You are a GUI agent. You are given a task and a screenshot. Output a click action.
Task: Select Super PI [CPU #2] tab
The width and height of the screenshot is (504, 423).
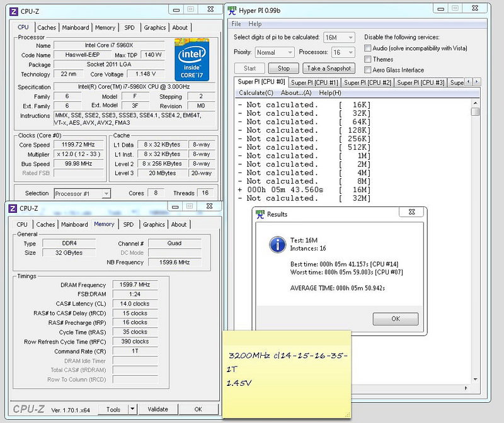pos(368,82)
